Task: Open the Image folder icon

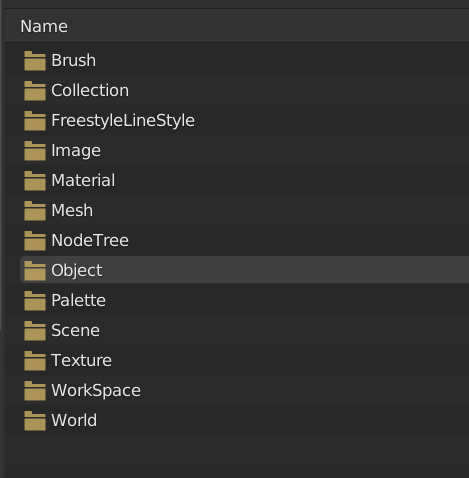Action: 35,151
